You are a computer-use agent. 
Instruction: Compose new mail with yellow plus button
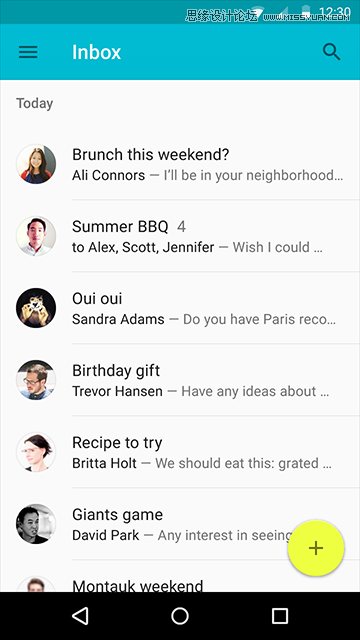pyautogui.click(x=316, y=548)
